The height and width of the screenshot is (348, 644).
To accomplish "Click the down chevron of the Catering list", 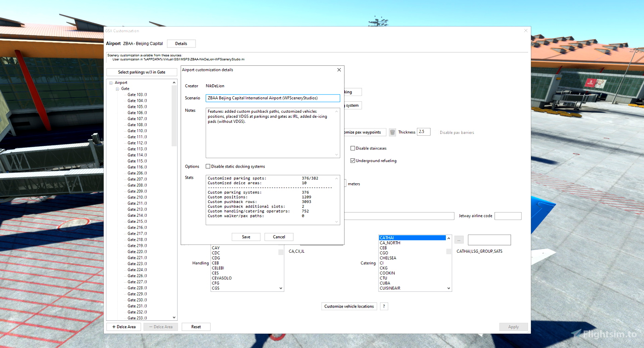I will [x=448, y=288].
